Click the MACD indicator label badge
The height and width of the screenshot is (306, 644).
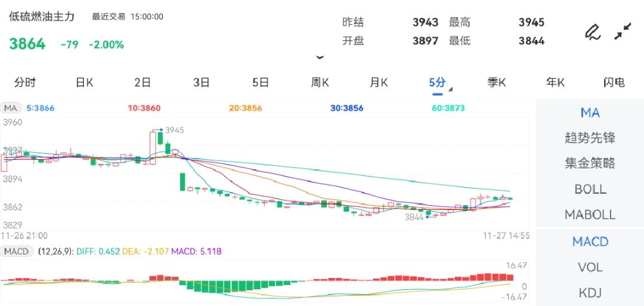pyautogui.click(x=17, y=251)
